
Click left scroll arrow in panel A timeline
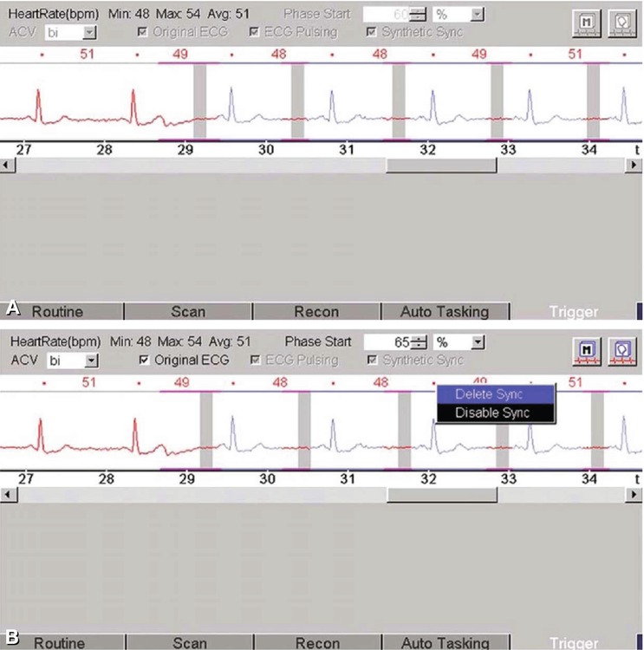click(x=7, y=166)
